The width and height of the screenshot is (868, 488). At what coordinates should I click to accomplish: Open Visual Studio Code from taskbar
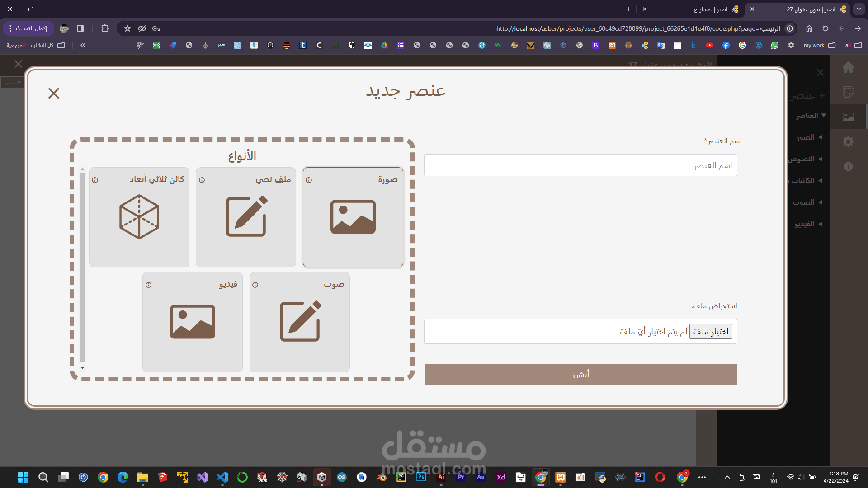point(222,477)
